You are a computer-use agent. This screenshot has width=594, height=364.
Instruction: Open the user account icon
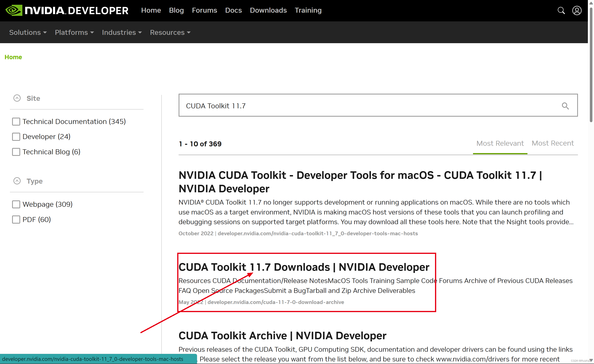[577, 11]
